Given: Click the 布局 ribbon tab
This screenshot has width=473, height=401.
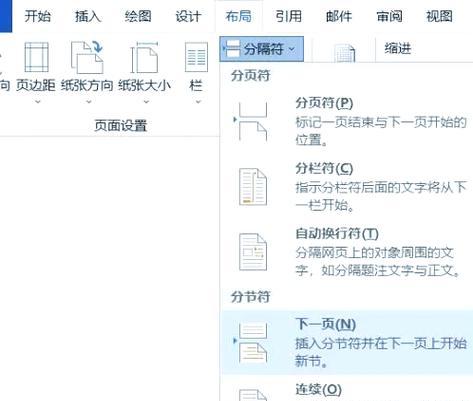Looking at the screenshot, I should [x=238, y=16].
